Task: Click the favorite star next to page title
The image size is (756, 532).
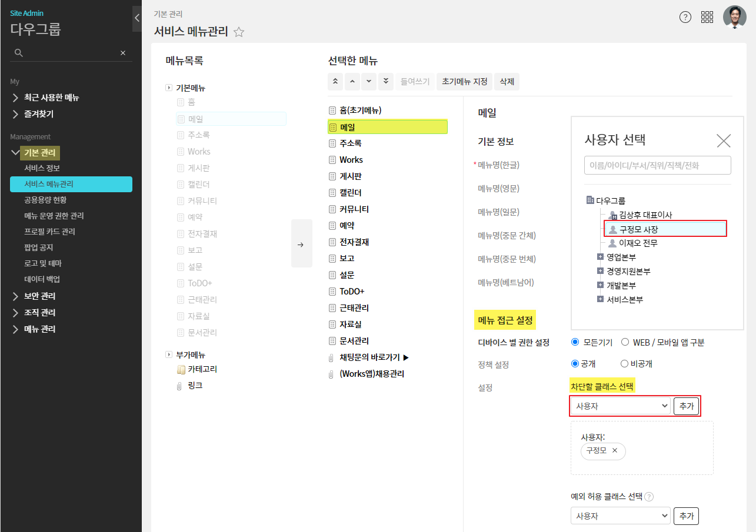Action: [239, 32]
